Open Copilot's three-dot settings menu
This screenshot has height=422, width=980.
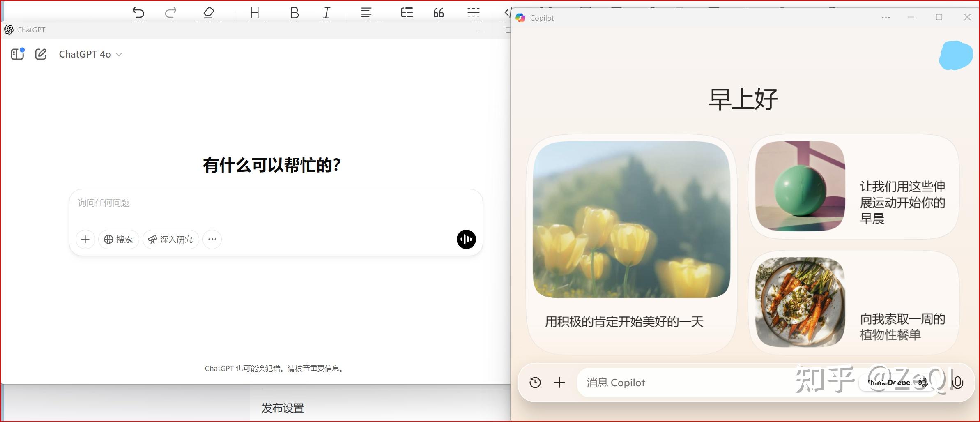(x=886, y=17)
